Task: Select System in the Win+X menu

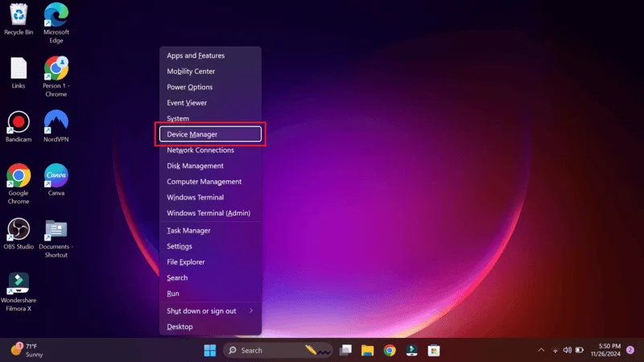Action: click(210, 118)
